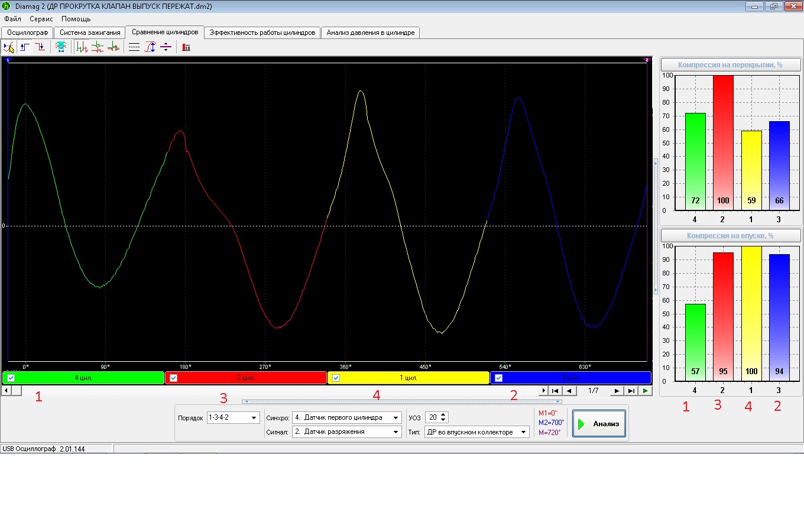Click the 57 value in the intake compression chart
The width and height of the screenshot is (804, 532).
click(695, 371)
